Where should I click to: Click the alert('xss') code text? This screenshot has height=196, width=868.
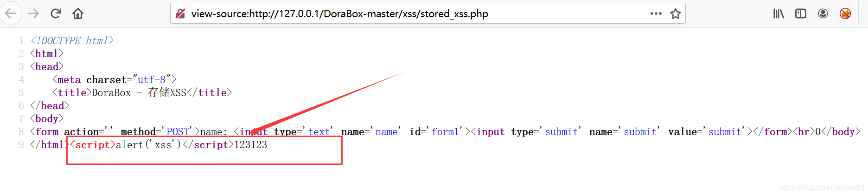click(149, 145)
